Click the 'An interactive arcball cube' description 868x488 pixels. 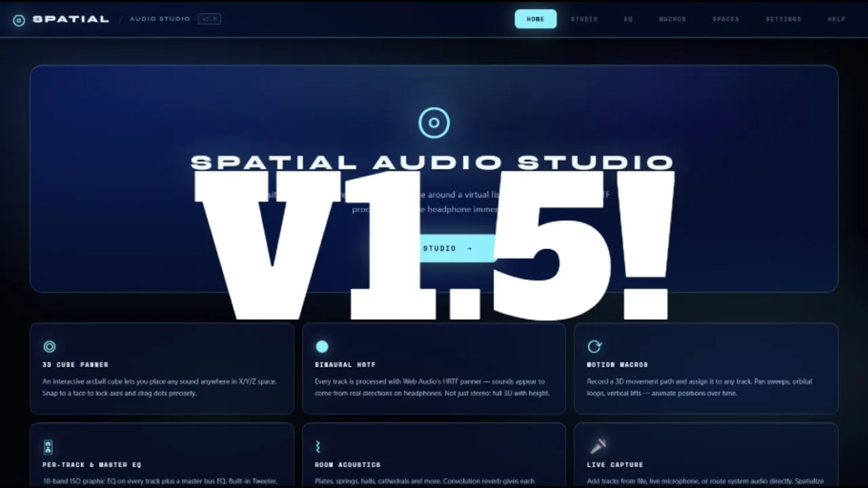[x=159, y=387]
